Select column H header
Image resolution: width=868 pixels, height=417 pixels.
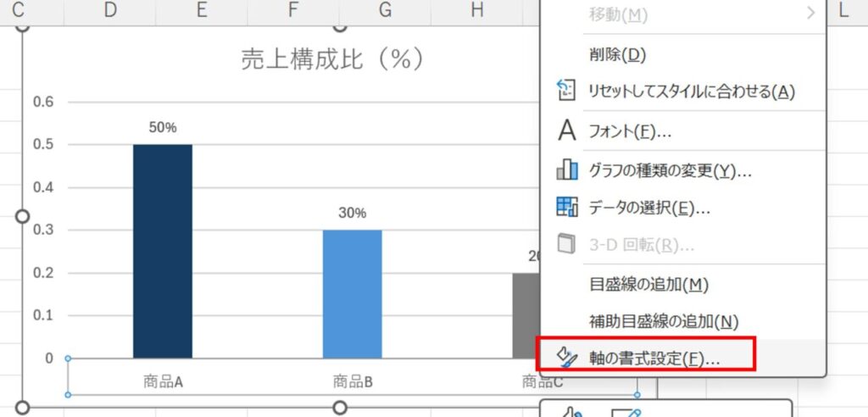pyautogui.click(x=477, y=11)
